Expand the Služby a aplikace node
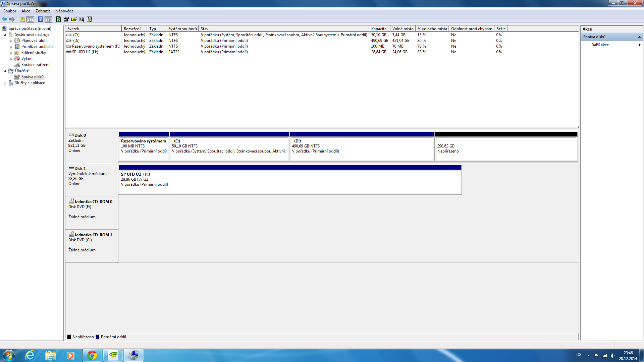Image resolution: width=644 pixels, height=362 pixels. [5, 83]
